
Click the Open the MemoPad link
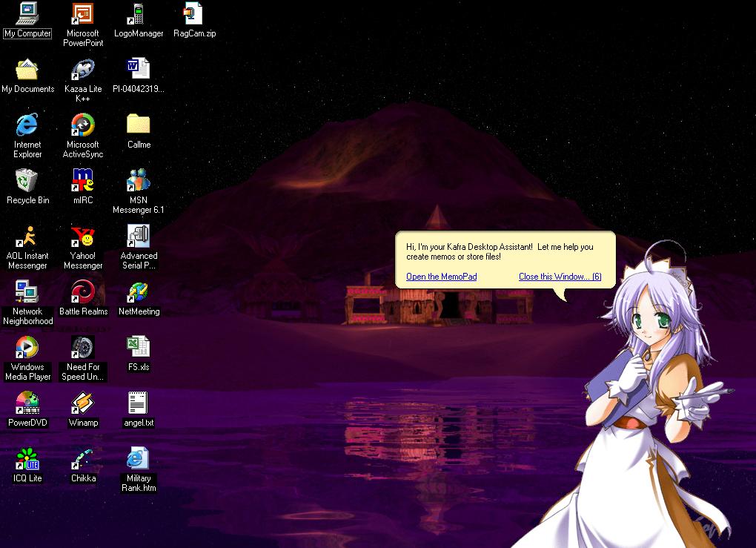[441, 277]
